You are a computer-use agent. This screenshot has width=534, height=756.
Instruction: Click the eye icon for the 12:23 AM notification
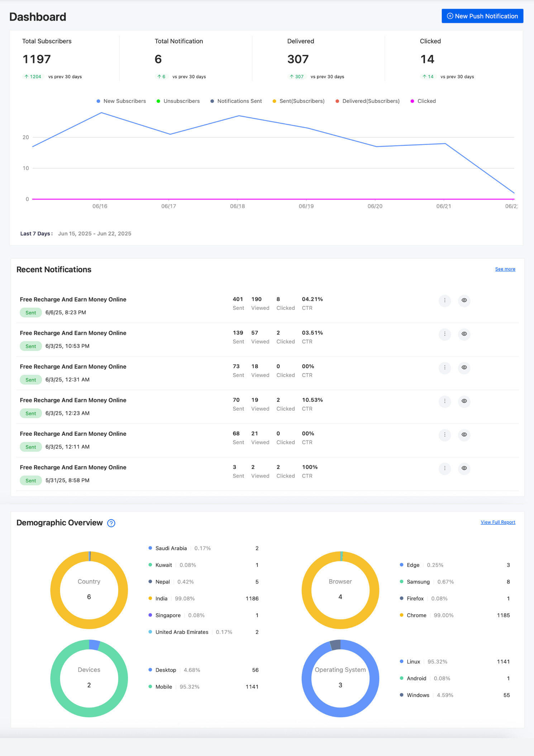(x=464, y=401)
